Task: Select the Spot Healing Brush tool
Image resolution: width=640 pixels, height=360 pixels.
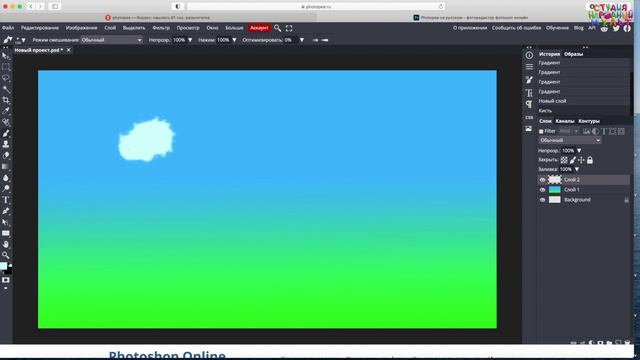Action: 6,122
